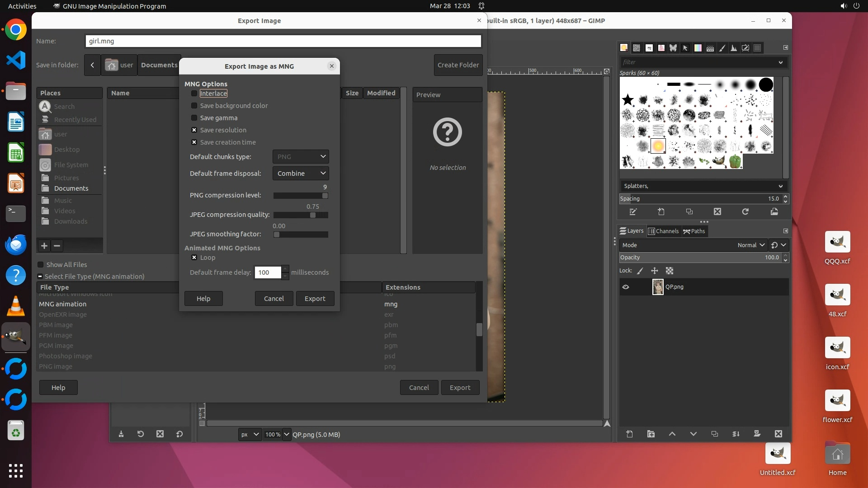Open VLC media player from dock
Image resolution: width=868 pixels, height=488 pixels.
coord(16,306)
